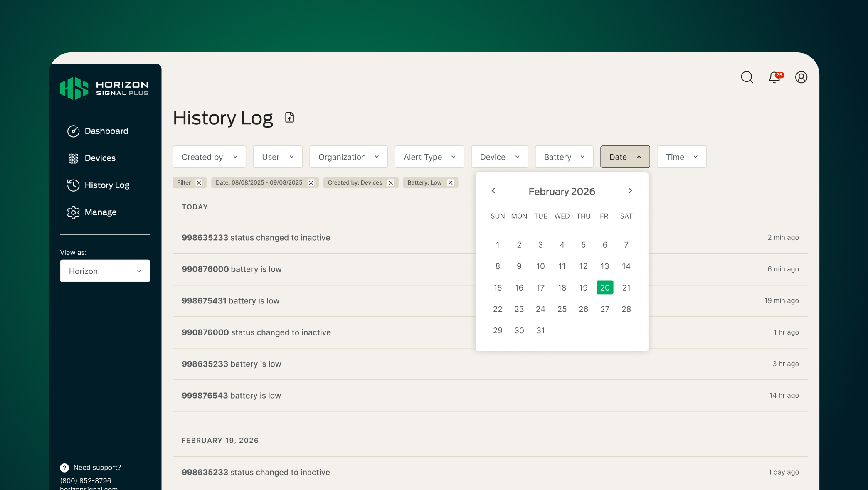Expand the Alert Type filter
Image resolution: width=868 pixels, height=490 pixels.
(x=429, y=157)
